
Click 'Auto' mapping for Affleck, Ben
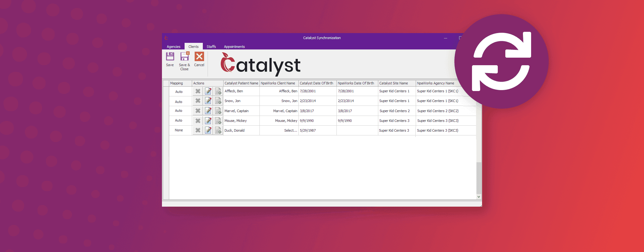point(180,91)
